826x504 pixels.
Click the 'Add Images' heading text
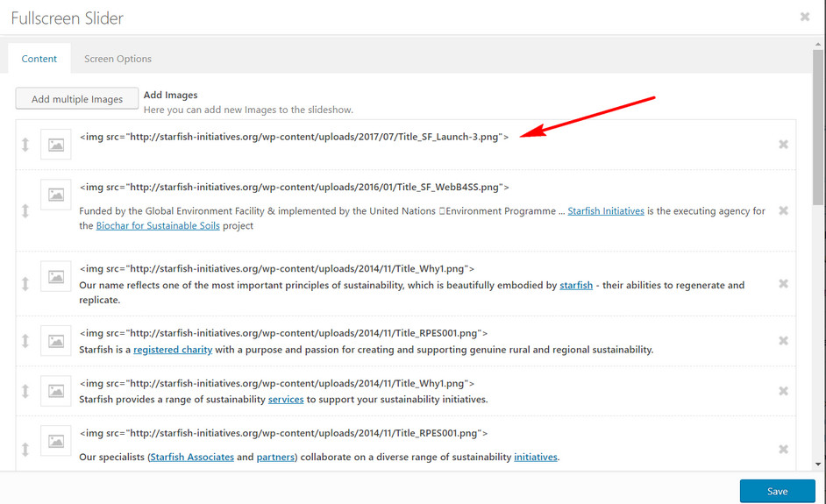point(171,95)
